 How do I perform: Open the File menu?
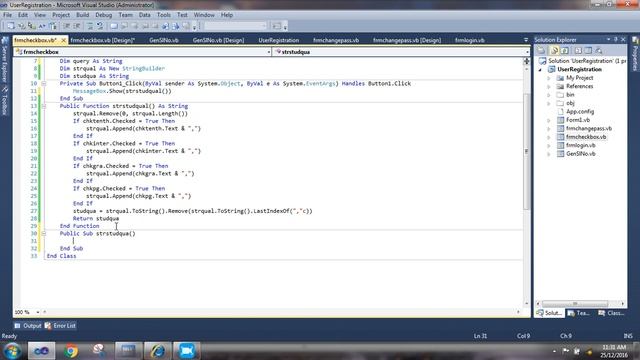(x=7, y=15)
